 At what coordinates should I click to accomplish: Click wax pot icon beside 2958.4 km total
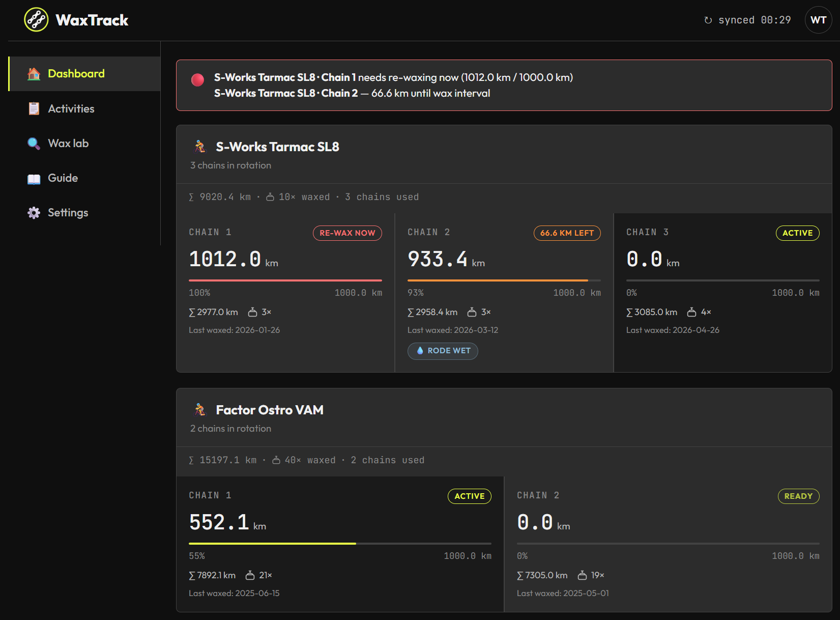pos(472,312)
